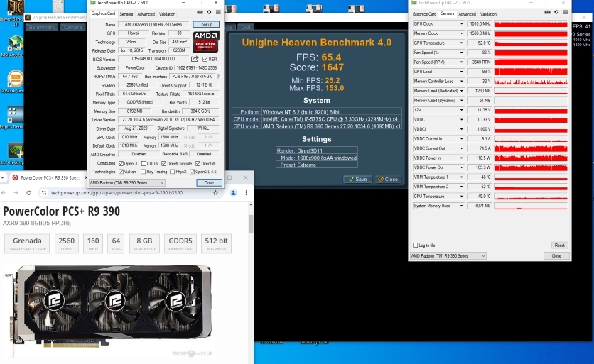594x364 pixels.
Task: Toggle the DirectCompute checkbox
Action: [x=164, y=163]
